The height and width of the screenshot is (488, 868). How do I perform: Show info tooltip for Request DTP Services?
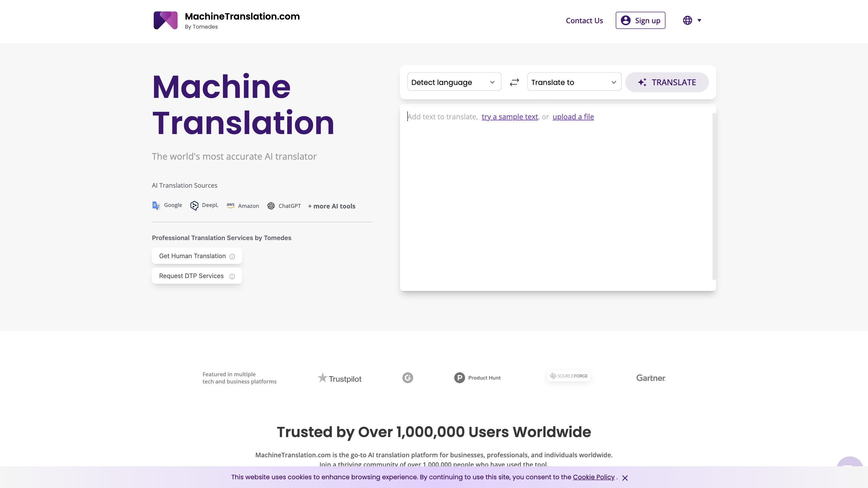coord(232,277)
